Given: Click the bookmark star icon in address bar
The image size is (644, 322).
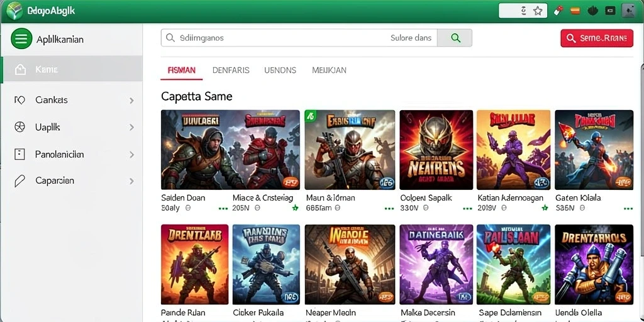Looking at the screenshot, I should (538, 11).
